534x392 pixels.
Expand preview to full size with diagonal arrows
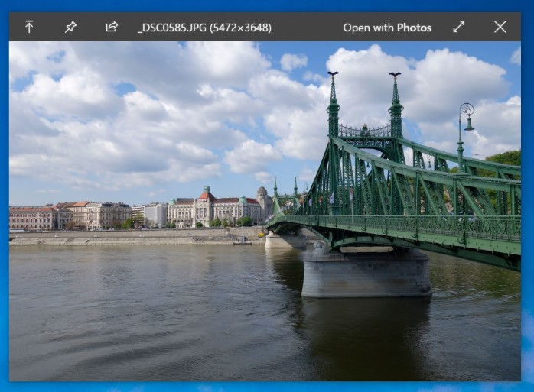pos(459,27)
